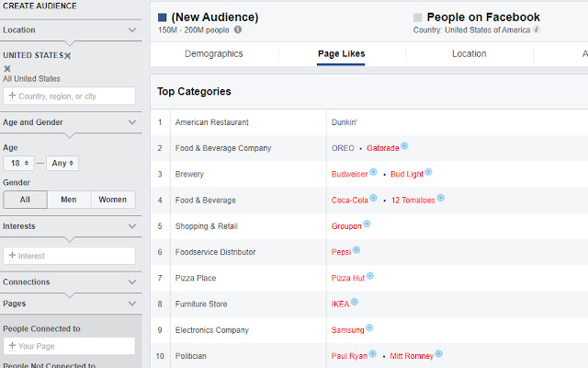Image resolution: width=588 pixels, height=368 pixels.
Task: Click the info icon next to 150M - 200M people
Action: (x=238, y=29)
